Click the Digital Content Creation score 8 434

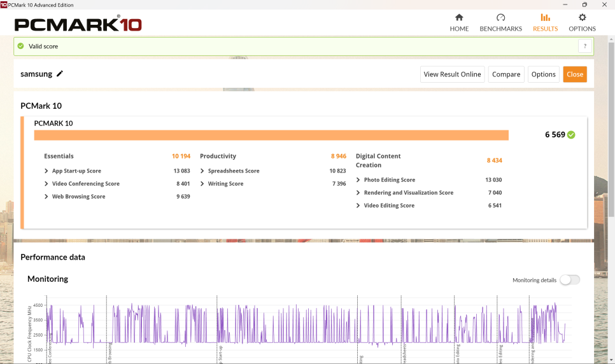[494, 160]
